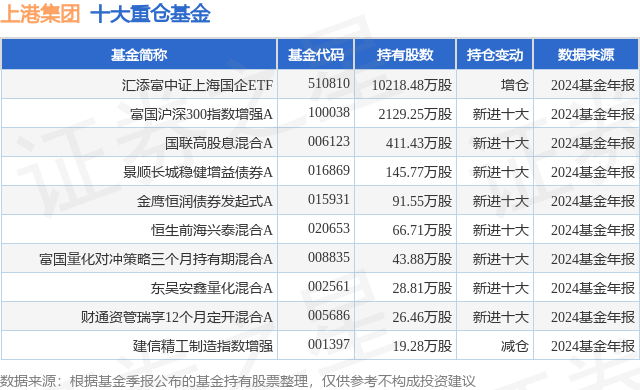Open fund 富国沪深300指数增强A

(201, 114)
